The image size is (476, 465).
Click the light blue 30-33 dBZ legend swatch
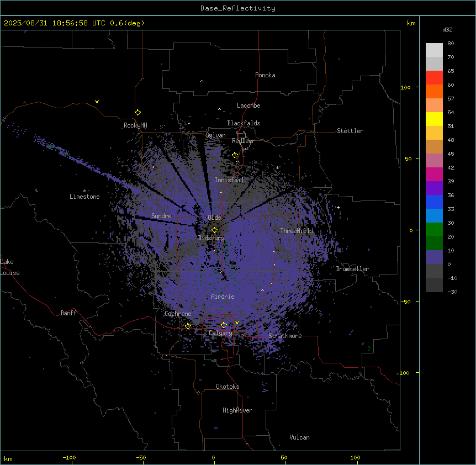point(434,216)
